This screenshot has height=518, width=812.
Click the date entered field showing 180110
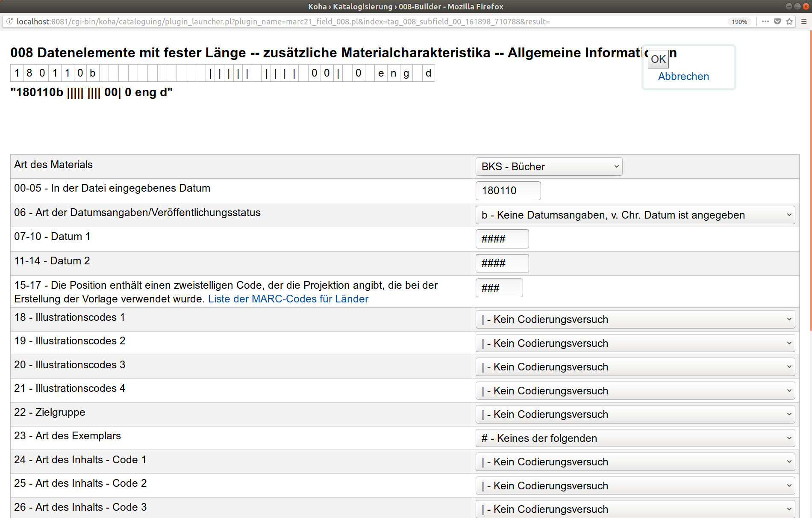coord(508,191)
